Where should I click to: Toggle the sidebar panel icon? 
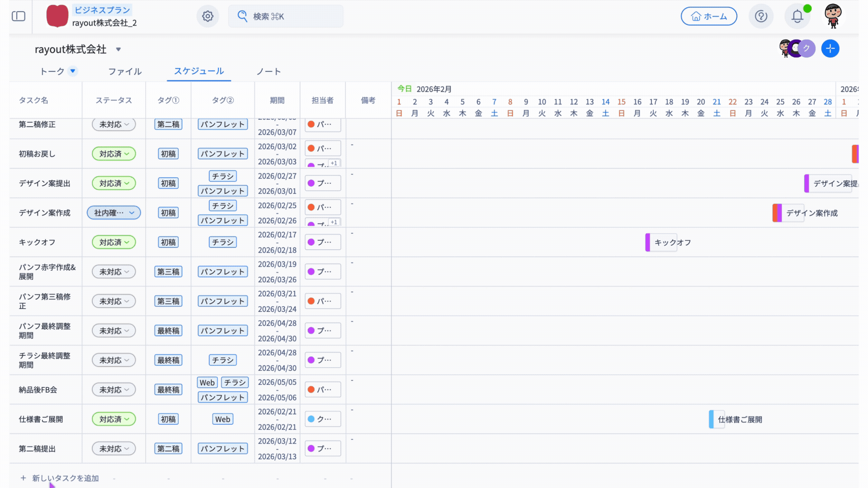click(x=19, y=16)
